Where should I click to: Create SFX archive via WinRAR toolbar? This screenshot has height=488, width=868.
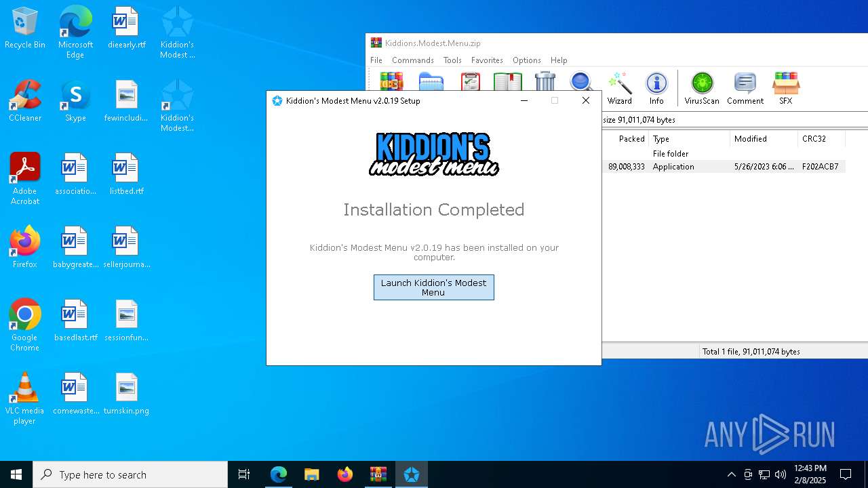click(x=785, y=89)
